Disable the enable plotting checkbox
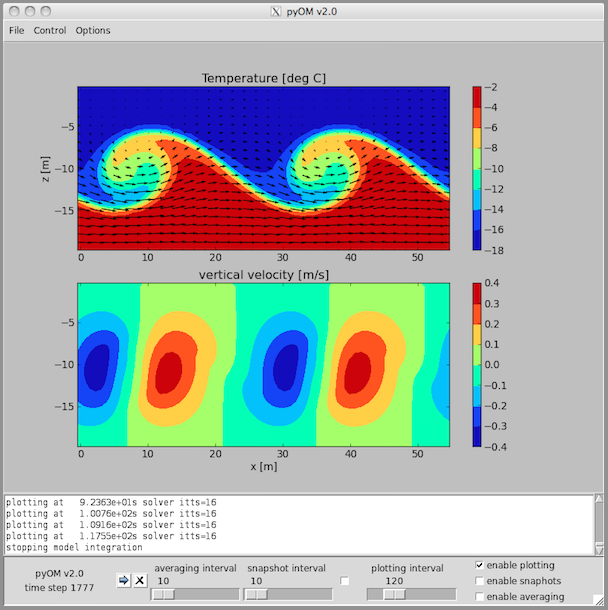The image size is (608, 610). click(480, 565)
